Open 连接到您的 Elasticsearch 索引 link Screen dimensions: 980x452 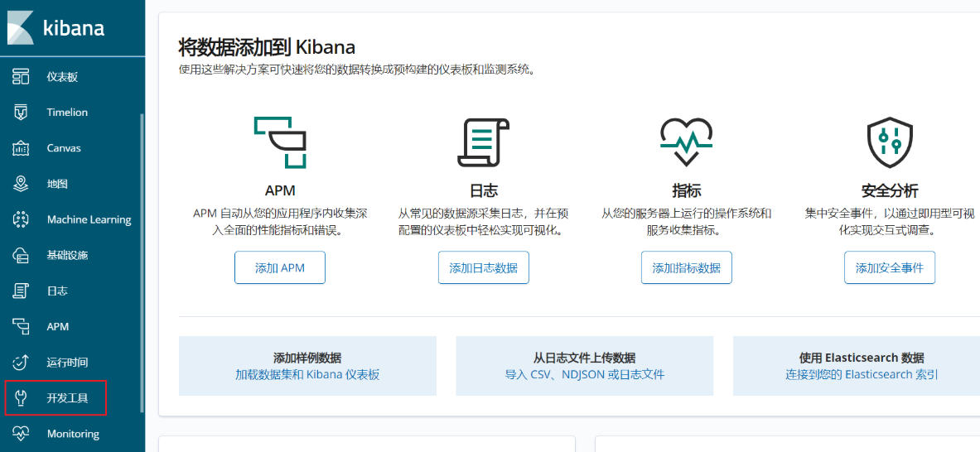(862, 374)
